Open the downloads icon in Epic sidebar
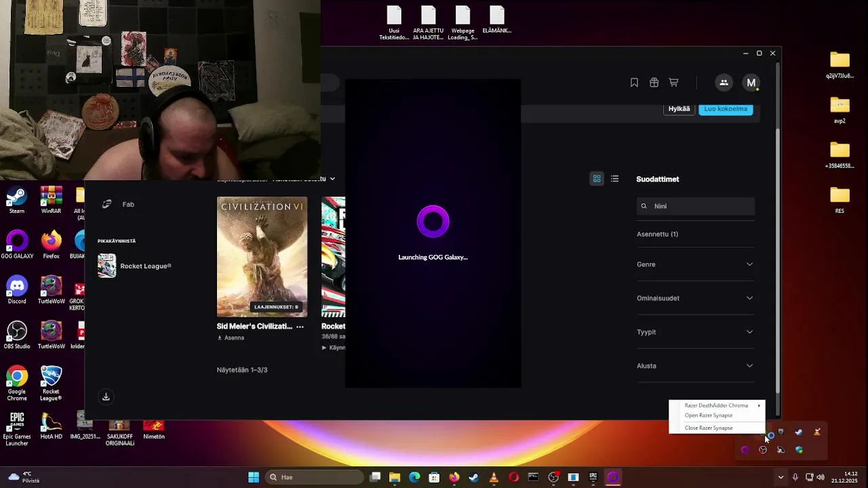Viewport: 868px width, 488px height. click(x=106, y=396)
